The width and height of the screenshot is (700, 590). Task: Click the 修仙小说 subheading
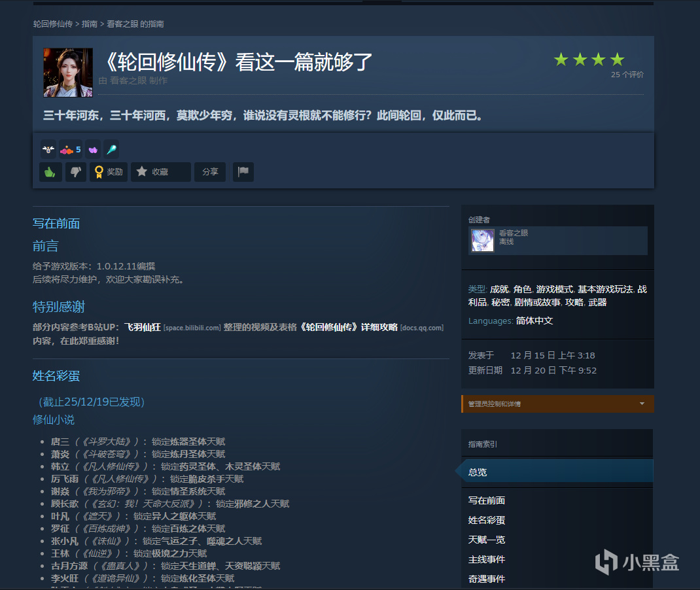click(54, 419)
